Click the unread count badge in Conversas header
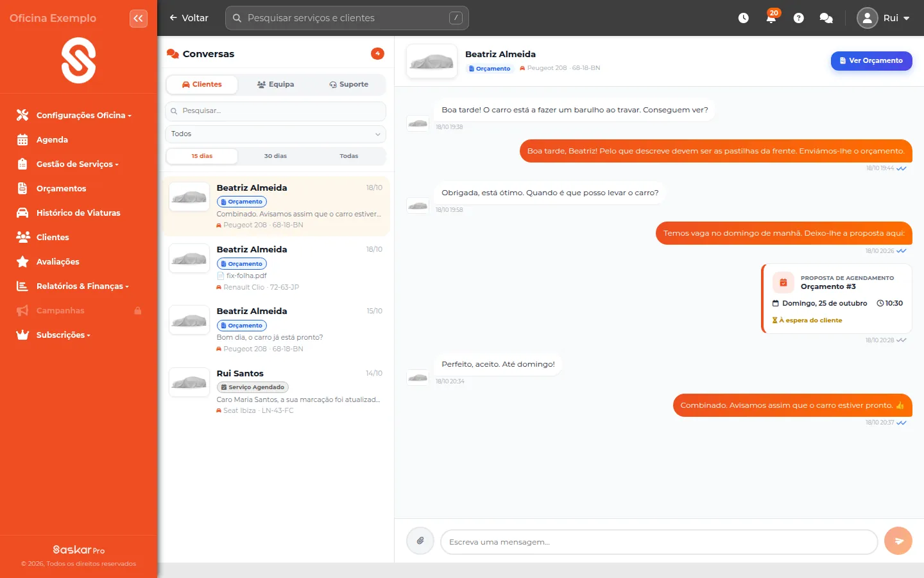The height and width of the screenshot is (578, 924). 377,53
